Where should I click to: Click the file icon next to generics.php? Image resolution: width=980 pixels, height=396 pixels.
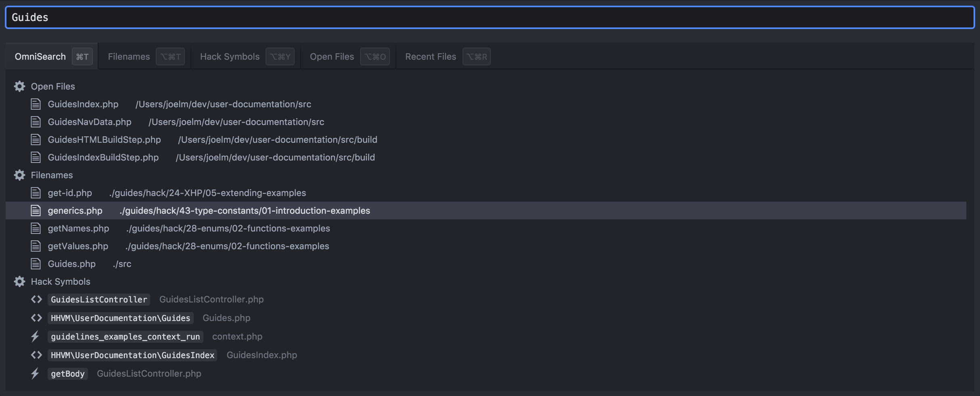click(x=36, y=211)
